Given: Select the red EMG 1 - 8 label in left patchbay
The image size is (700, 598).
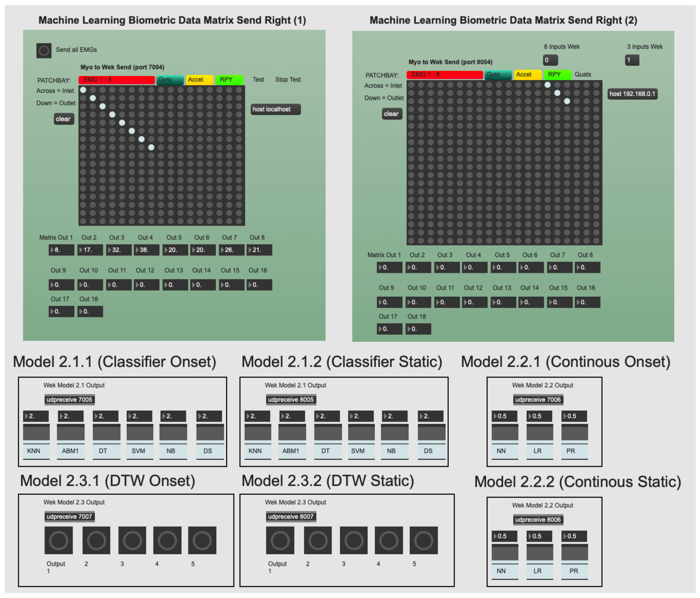Looking at the screenshot, I should pos(117,80).
